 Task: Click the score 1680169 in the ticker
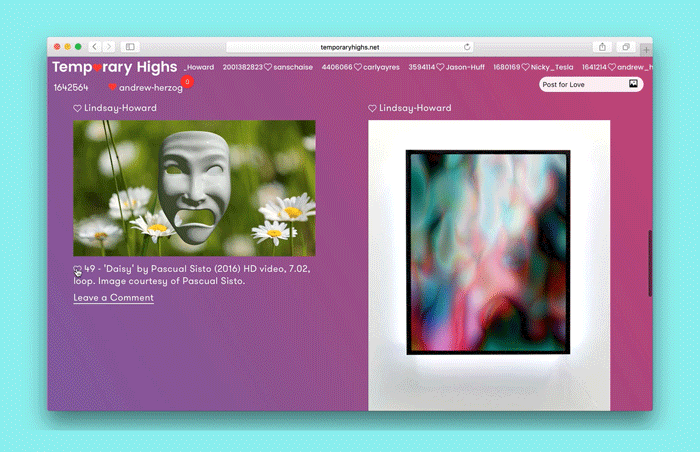pos(507,67)
